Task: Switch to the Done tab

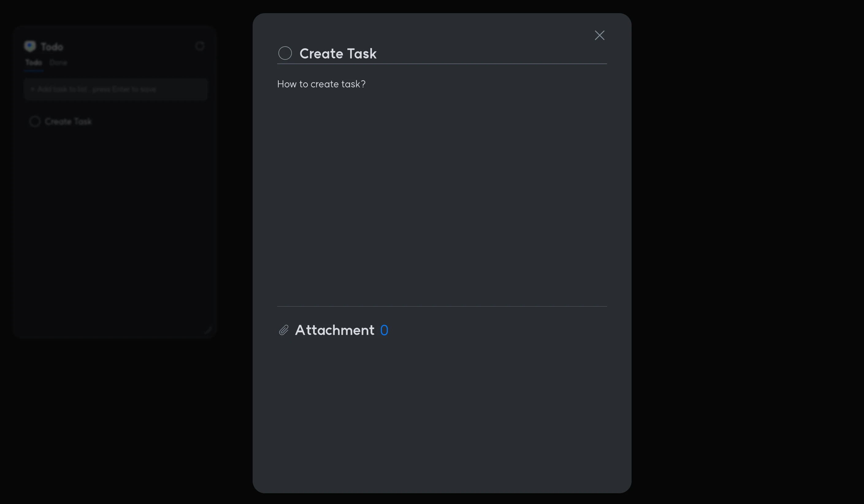Action: point(58,63)
